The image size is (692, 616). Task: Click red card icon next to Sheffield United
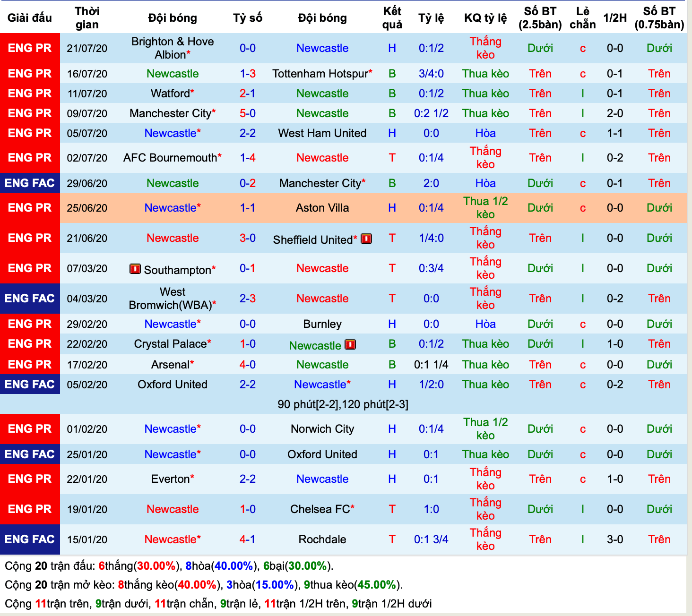point(366,239)
